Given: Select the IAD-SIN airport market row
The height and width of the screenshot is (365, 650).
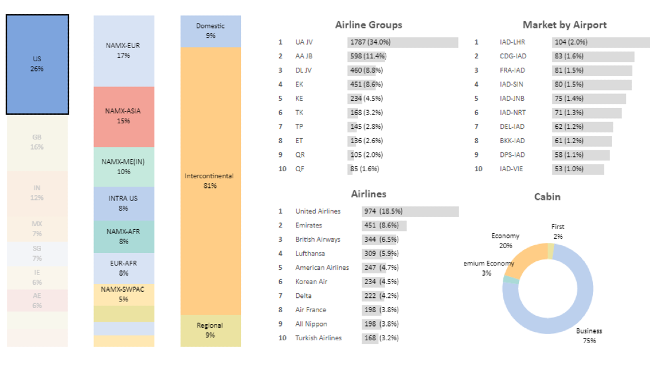Looking at the screenshot, I should (562, 85).
